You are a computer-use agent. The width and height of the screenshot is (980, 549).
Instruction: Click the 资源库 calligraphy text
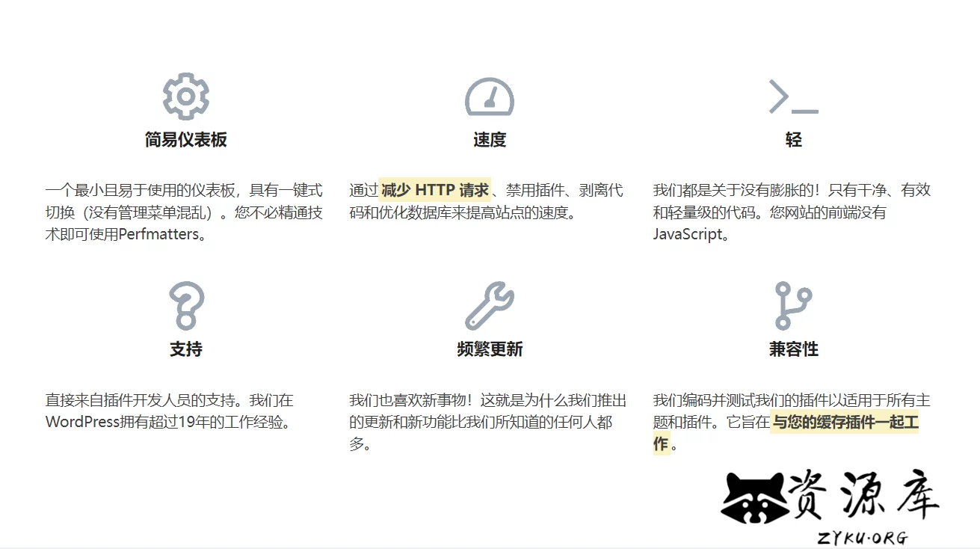tap(863, 494)
